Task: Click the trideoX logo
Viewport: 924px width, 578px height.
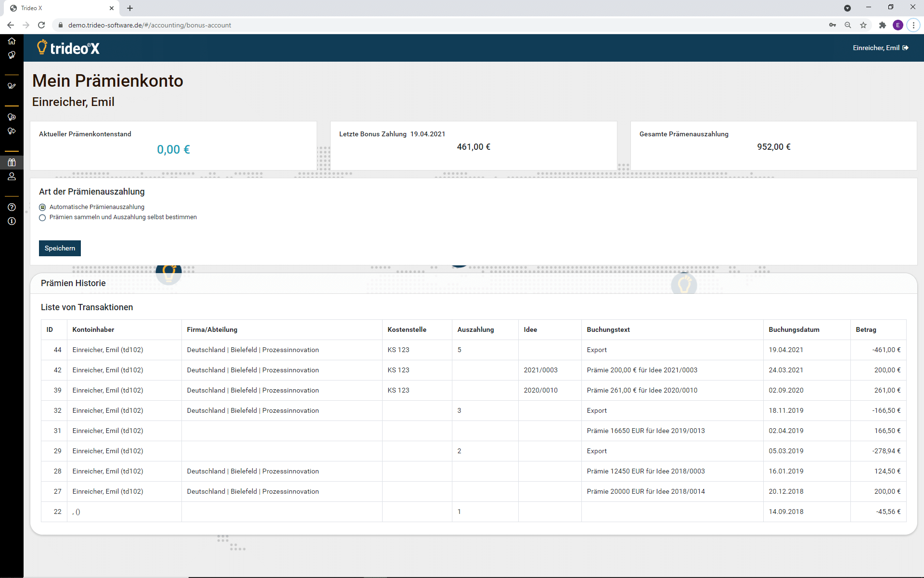Action: [68, 48]
